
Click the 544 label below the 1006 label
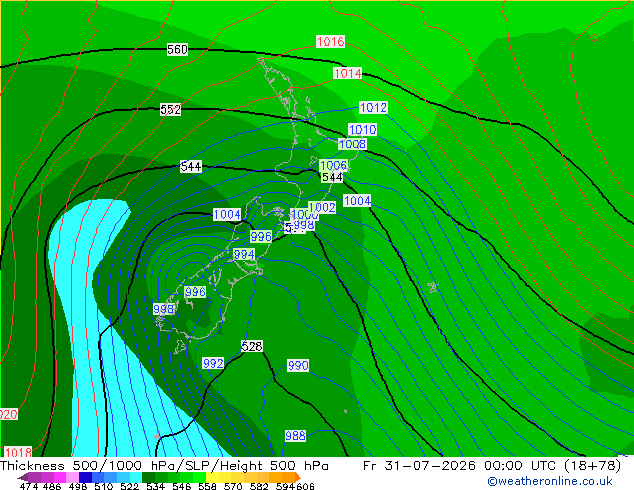click(332, 177)
